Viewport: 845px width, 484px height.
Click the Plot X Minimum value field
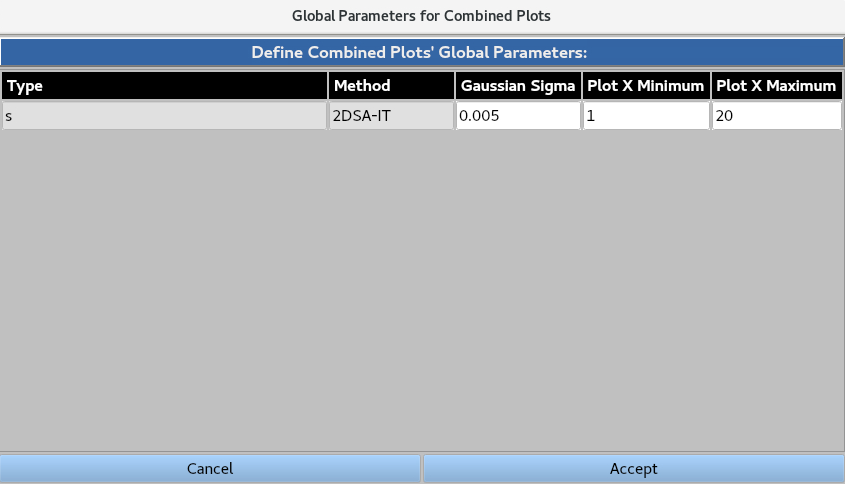pyautogui.click(x=646, y=116)
